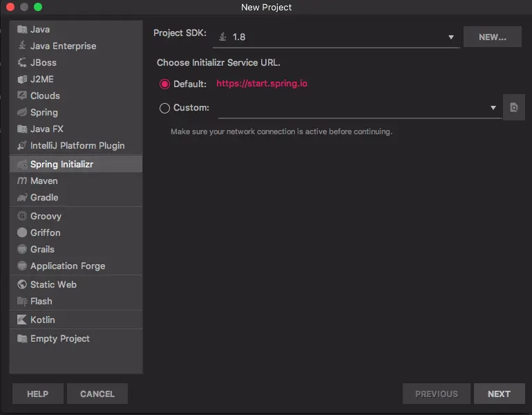
Task: Click the Spring leaf icon
Action: coord(22,112)
